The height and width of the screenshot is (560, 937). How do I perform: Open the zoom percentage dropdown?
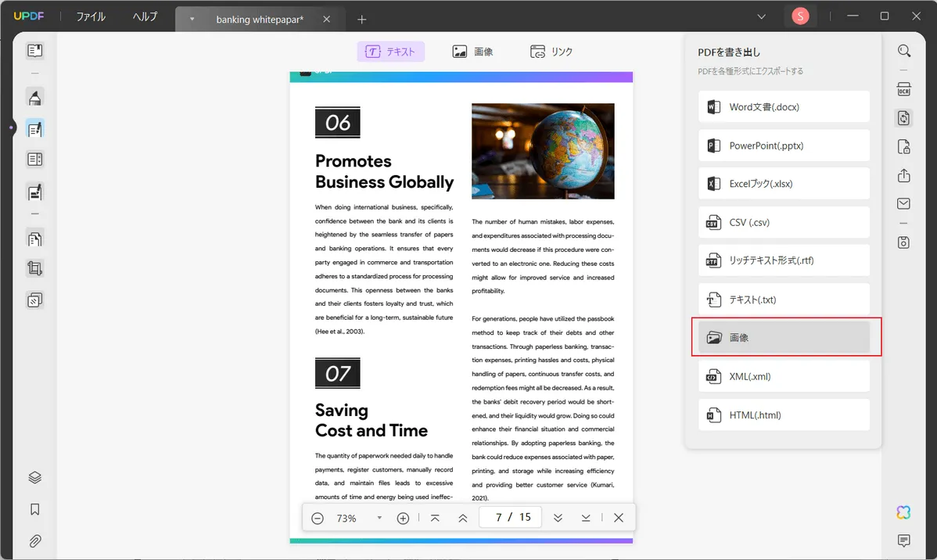coord(379,518)
